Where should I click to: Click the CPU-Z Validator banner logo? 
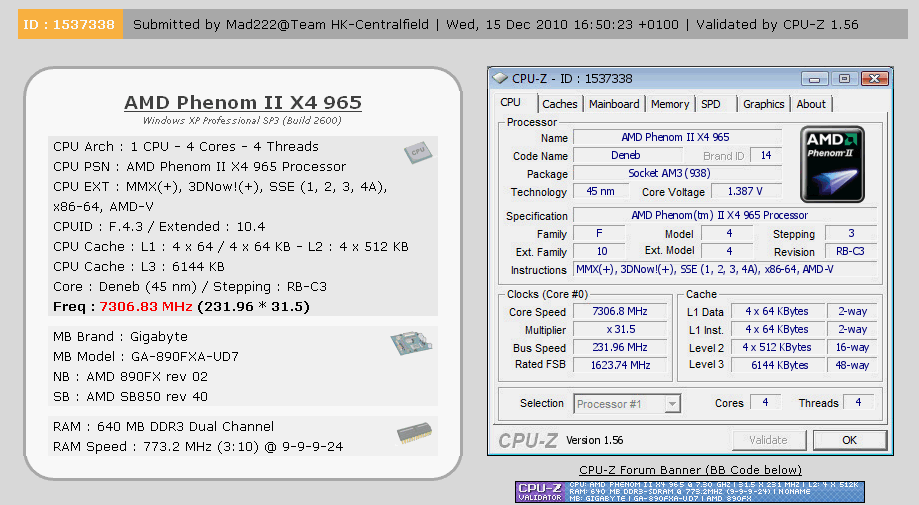pos(541,492)
